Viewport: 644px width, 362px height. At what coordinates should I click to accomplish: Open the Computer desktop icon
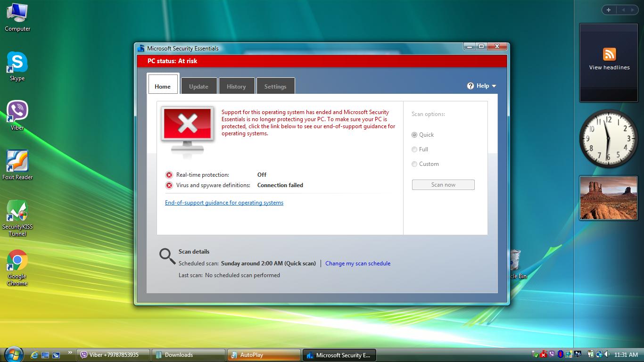(17, 17)
